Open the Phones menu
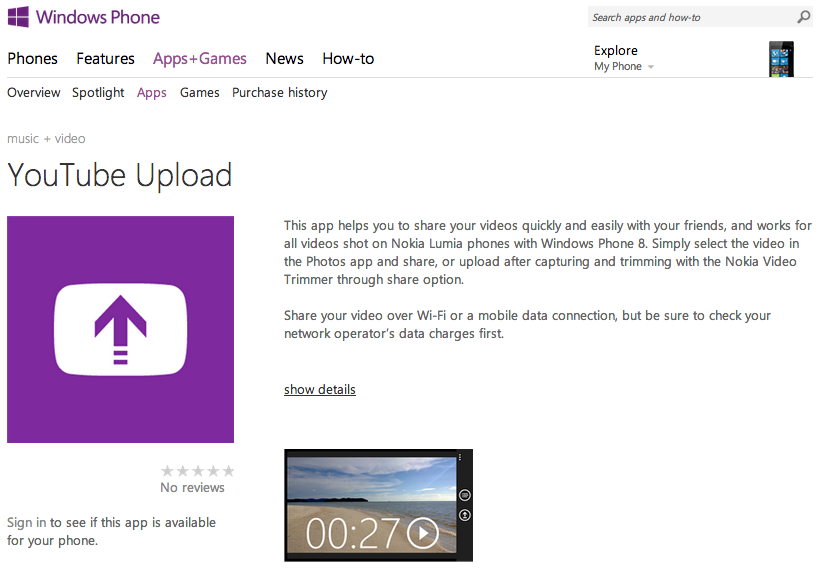 click(33, 58)
